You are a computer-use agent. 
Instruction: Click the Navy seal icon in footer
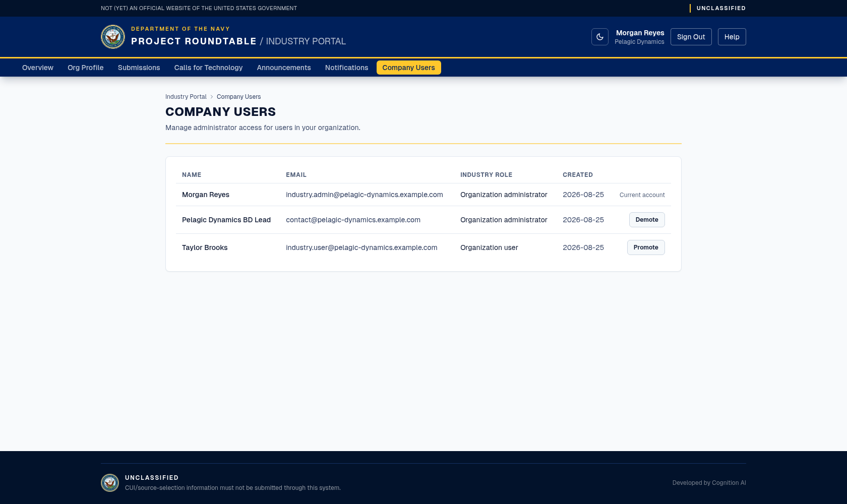pyautogui.click(x=110, y=483)
